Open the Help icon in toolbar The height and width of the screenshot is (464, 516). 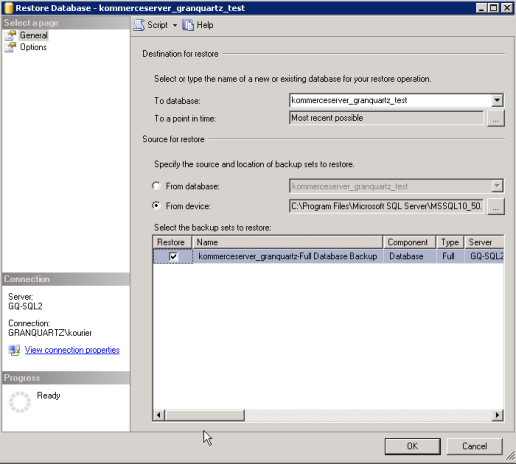click(188, 25)
